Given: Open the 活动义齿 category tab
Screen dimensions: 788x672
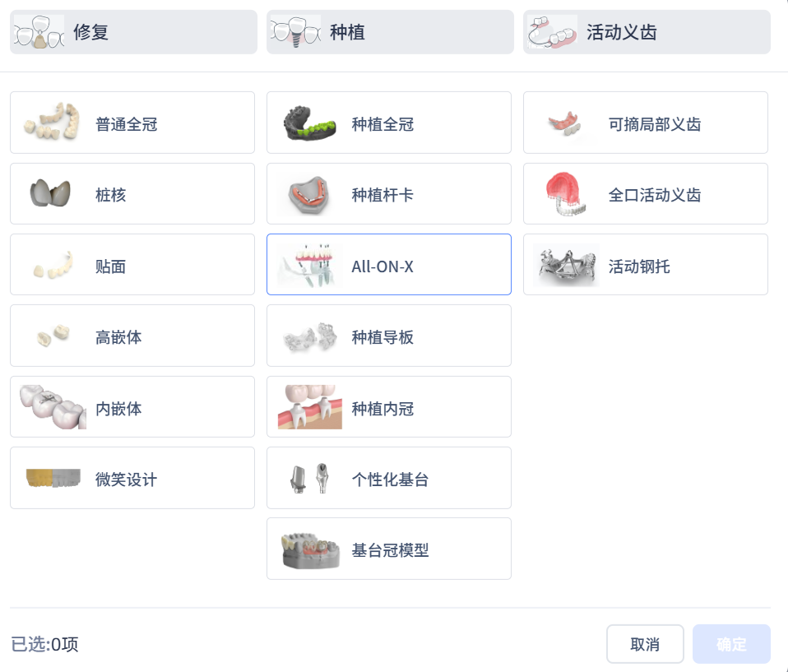Looking at the screenshot, I should (647, 32).
